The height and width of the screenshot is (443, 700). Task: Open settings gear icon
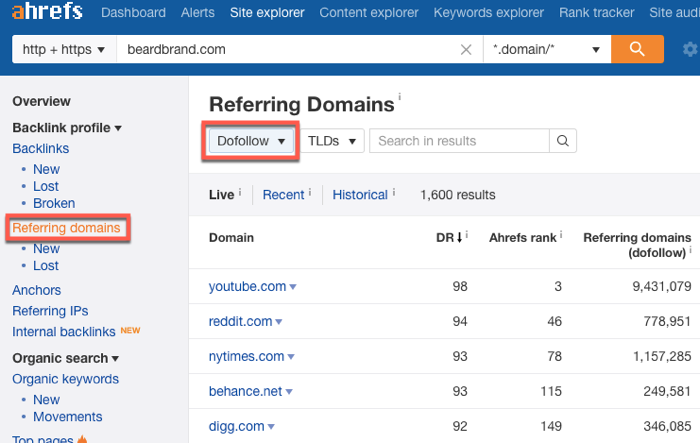[x=689, y=49]
